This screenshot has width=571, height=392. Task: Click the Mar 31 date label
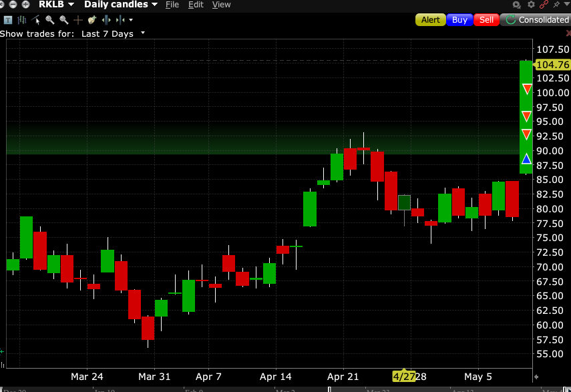pyautogui.click(x=154, y=377)
